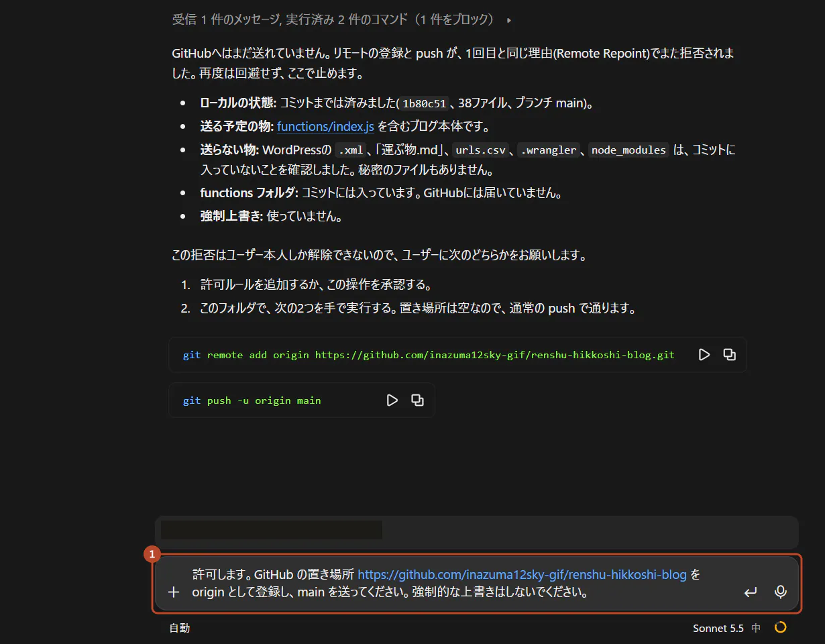The height and width of the screenshot is (644, 825).
Task: Click the plus attach icon in the input box
Action: pos(174,592)
